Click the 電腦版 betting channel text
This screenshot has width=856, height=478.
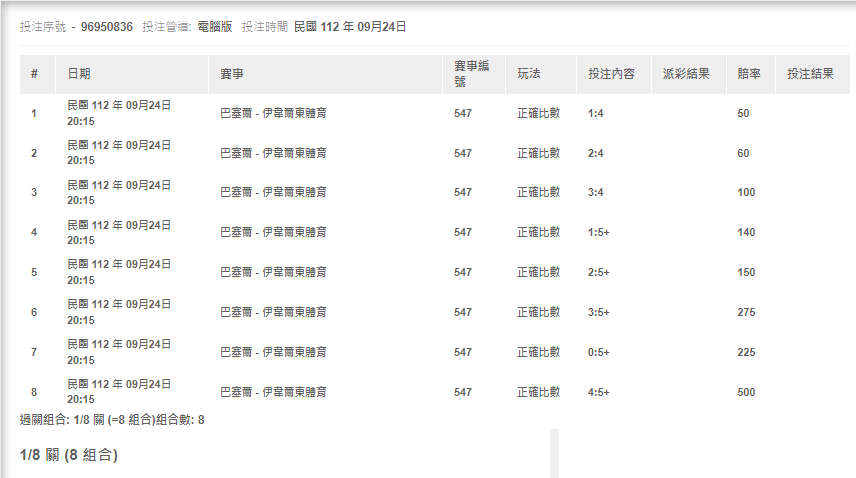click(x=215, y=27)
